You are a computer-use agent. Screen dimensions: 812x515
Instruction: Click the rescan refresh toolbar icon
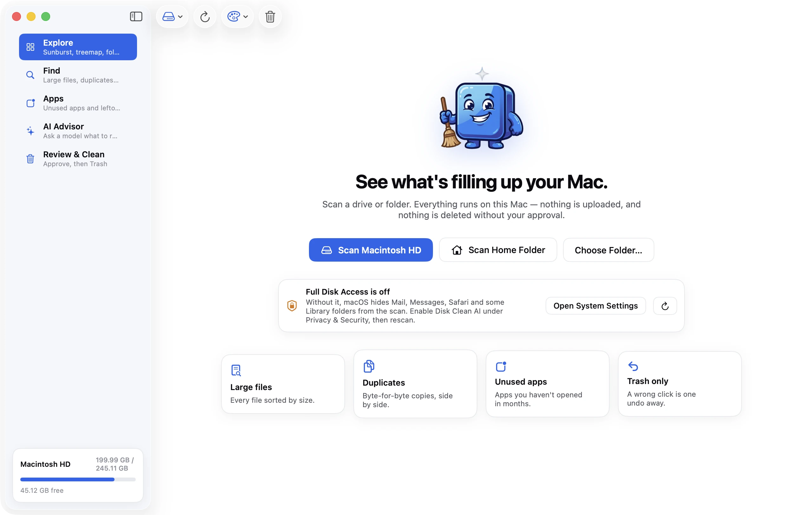[x=205, y=16]
